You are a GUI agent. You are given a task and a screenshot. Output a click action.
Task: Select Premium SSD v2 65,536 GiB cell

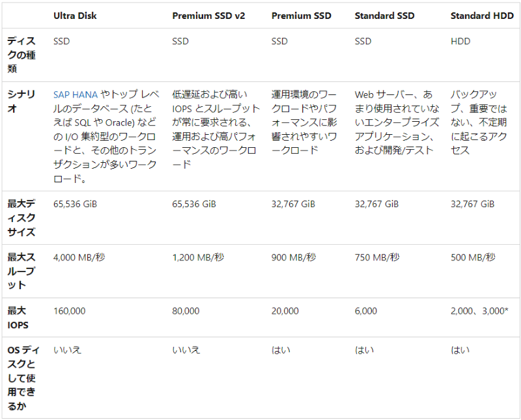(193, 204)
